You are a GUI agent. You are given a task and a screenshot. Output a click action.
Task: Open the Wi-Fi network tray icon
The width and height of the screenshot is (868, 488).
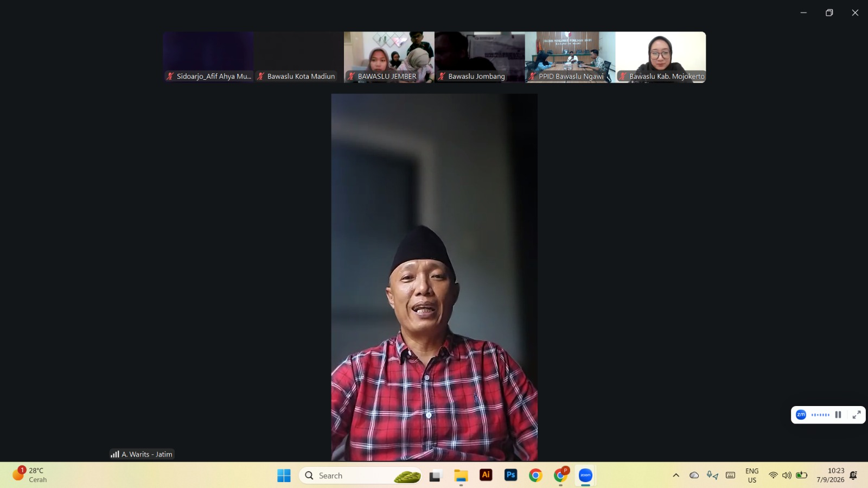click(x=773, y=476)
